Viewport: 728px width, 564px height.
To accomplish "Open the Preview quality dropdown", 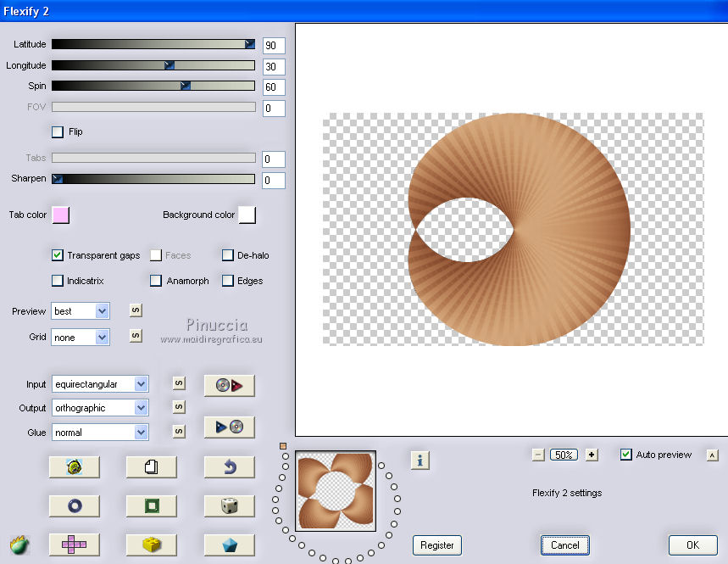I will [x=81, y=310].
